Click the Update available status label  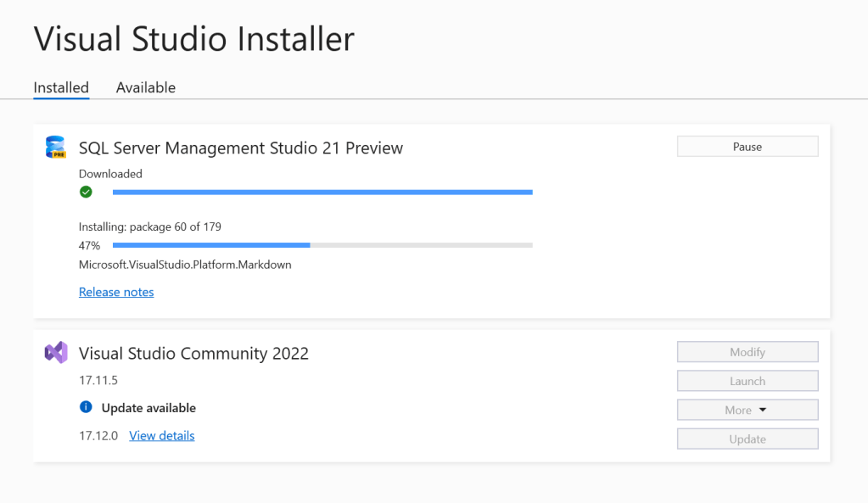(x=148, y=408)
